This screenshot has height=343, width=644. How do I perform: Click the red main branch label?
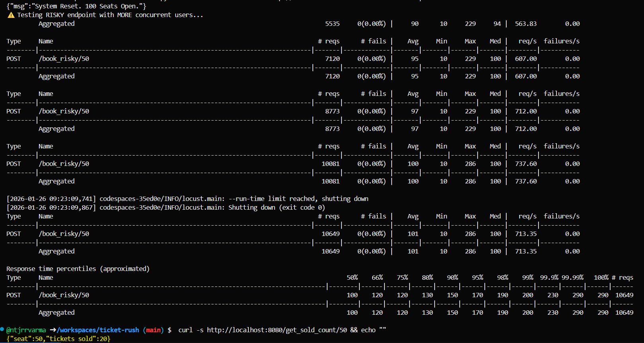coord(153,330)
